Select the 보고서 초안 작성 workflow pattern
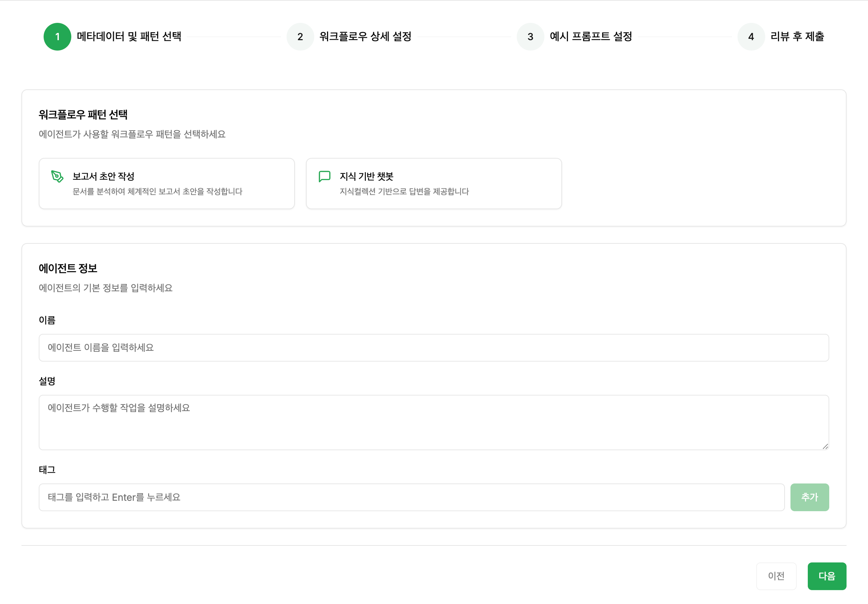Screen dimensions: 868x604 [x=167, y=184]
